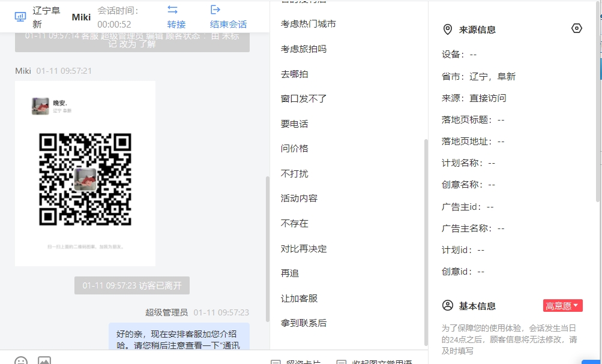The image size is (602, 364).
Task: Click the 让加客服 quick reply
Action: pyautogui.click(x=299, y=299)
